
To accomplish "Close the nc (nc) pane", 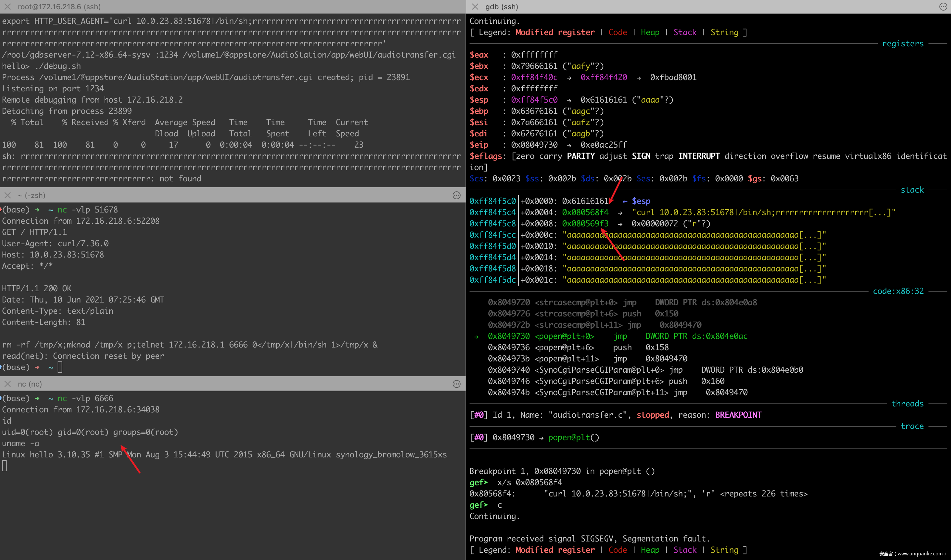I will [x=7, y=384].
